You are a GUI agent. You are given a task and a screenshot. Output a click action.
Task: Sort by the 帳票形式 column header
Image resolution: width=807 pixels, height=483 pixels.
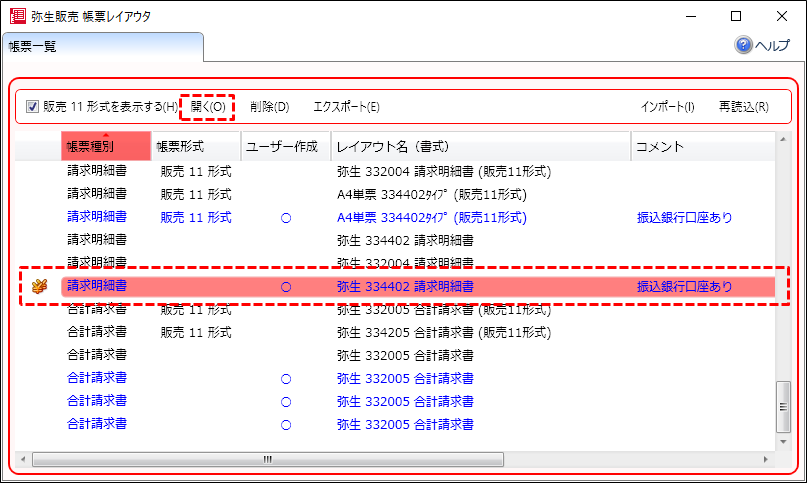(196, 146)
